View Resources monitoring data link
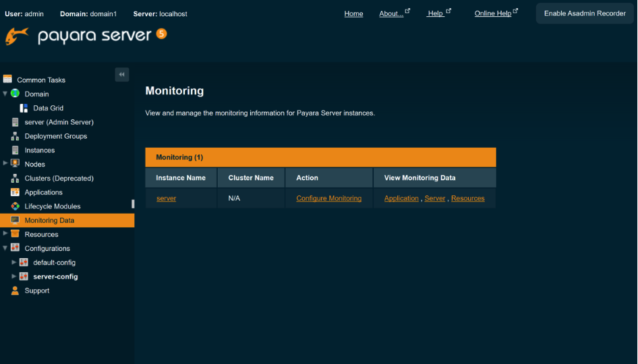Image resolution: width=638 pixels, height=364 pixels. (x=467, y=198)
